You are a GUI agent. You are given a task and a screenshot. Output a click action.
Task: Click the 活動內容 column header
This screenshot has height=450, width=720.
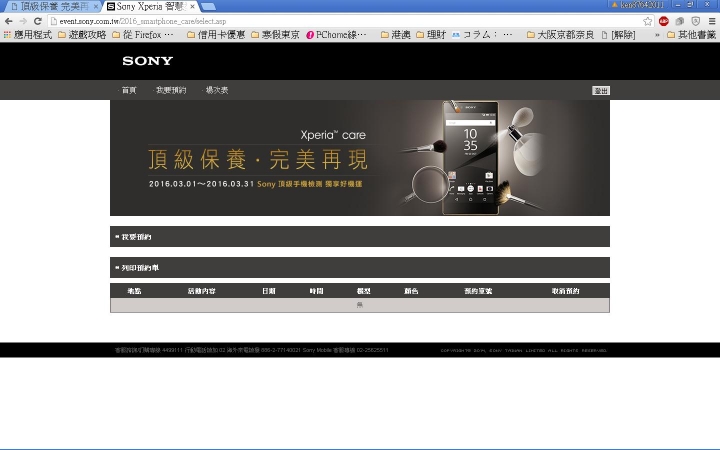pos(202,291)
